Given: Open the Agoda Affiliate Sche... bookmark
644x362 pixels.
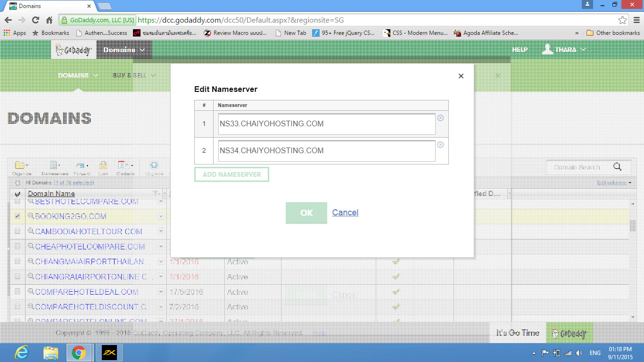Looking at the screenshot, I should pos(486,33).
